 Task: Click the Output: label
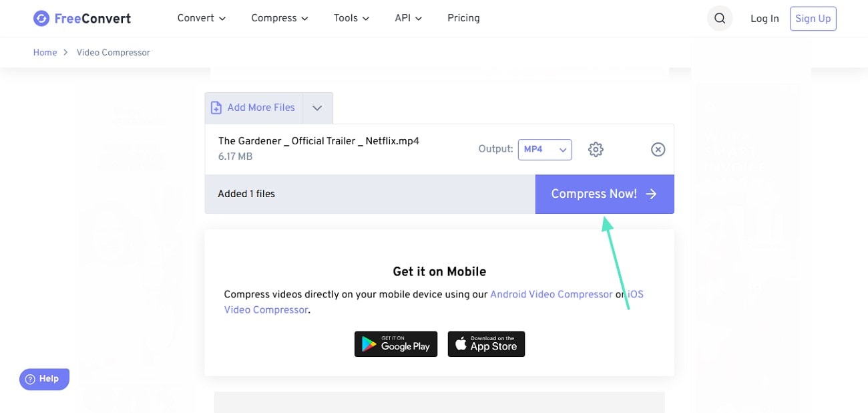pos(496,149)
